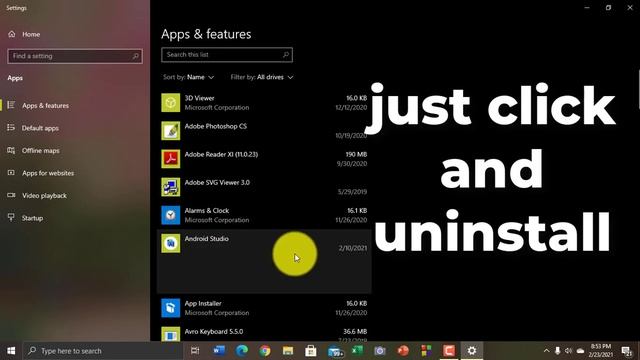
Task: Click the Adobe Photoshop CS icon
Action: 171,131
